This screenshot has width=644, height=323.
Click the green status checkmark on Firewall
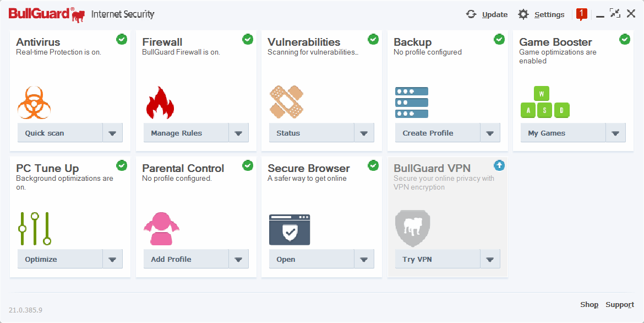248,39
